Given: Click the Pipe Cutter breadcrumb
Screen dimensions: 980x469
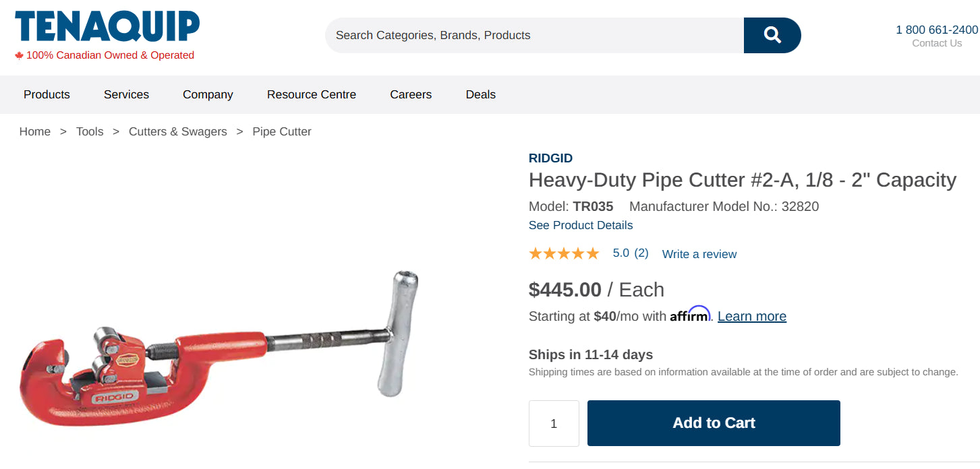Looking at the screenshot, I should (x=282, y=131).
